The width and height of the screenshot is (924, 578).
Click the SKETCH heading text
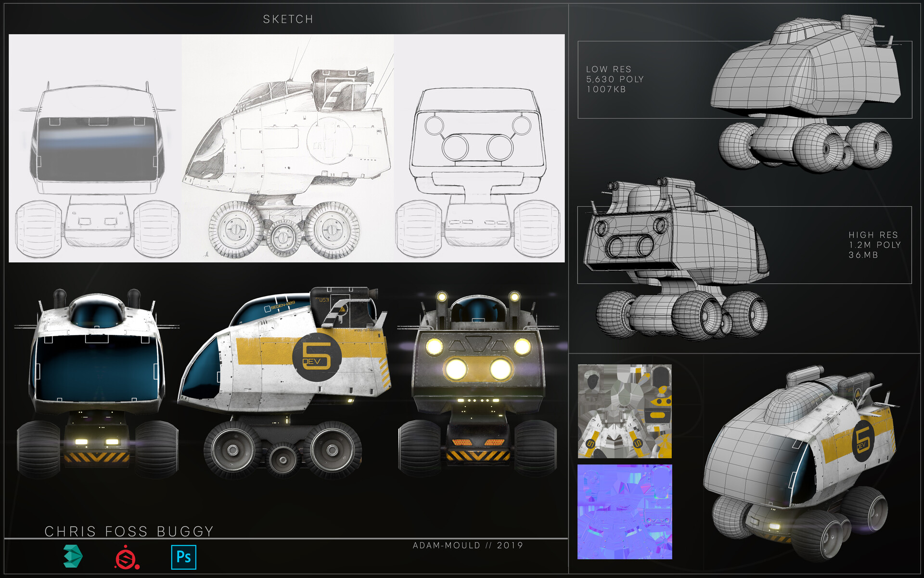pyautogui.click(x=288, y=19)
